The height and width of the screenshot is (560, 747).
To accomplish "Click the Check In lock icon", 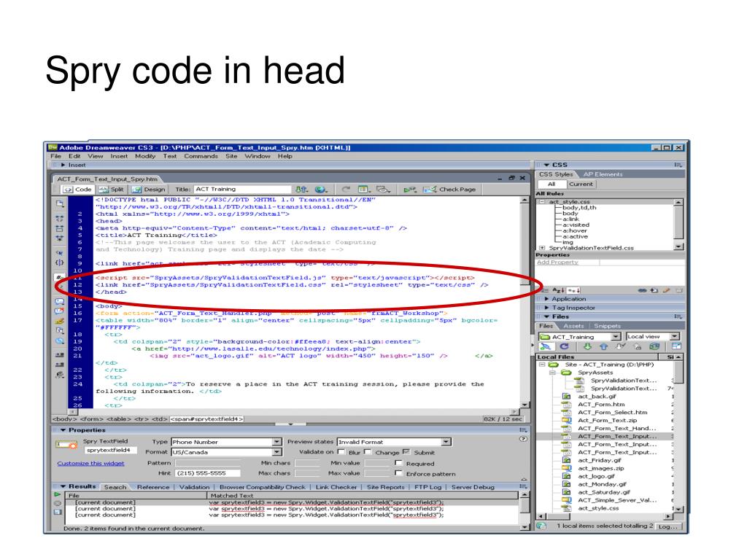I will [x=638, y=346].
